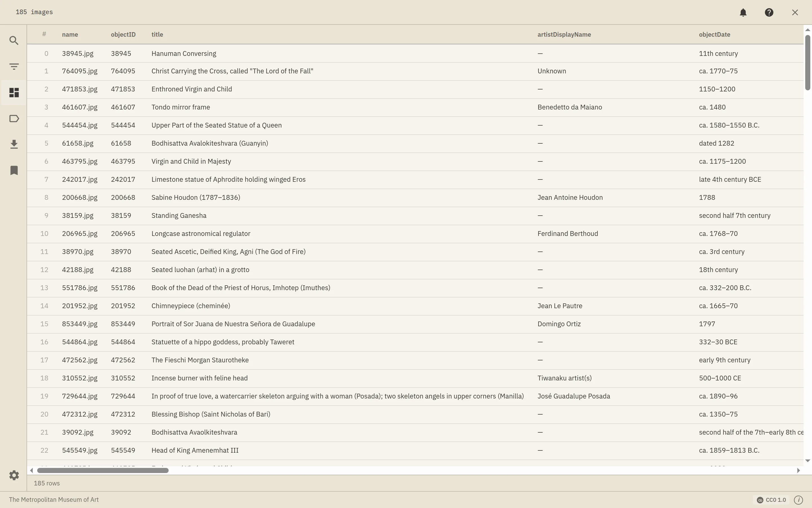
Task: Click the CC0 1.0 license badge
Action: pyautogui.click(x=771, y=500)
